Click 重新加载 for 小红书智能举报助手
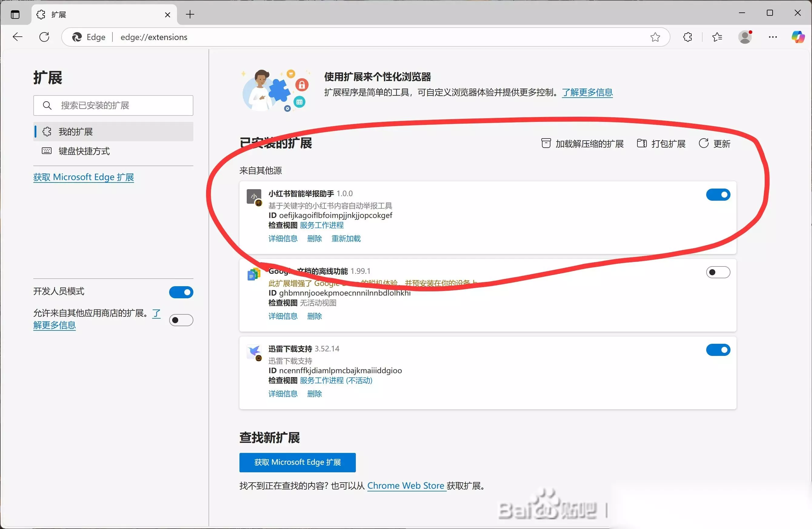 click(346, 239)
